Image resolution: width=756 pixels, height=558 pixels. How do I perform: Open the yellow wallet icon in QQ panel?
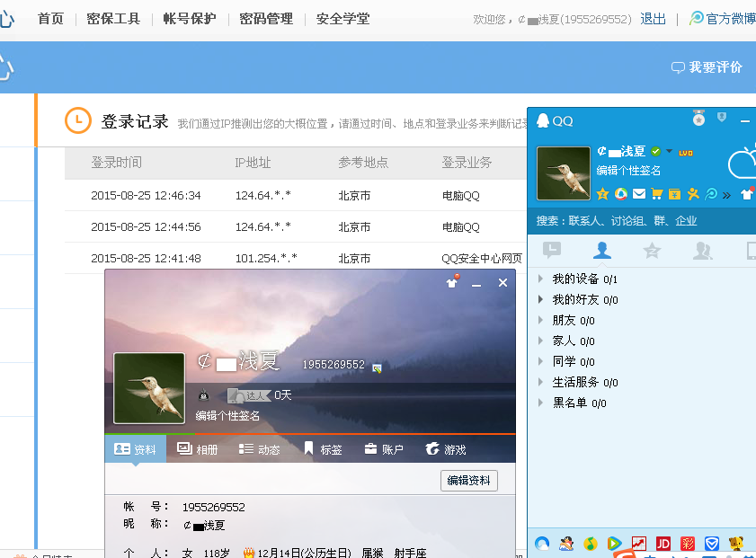click(674, 194)
